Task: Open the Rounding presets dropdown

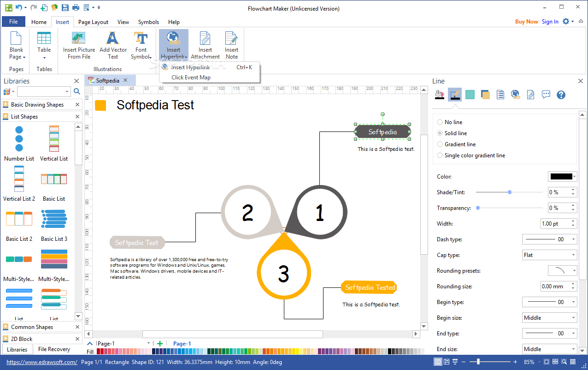Action: click(x=563, y=271)
